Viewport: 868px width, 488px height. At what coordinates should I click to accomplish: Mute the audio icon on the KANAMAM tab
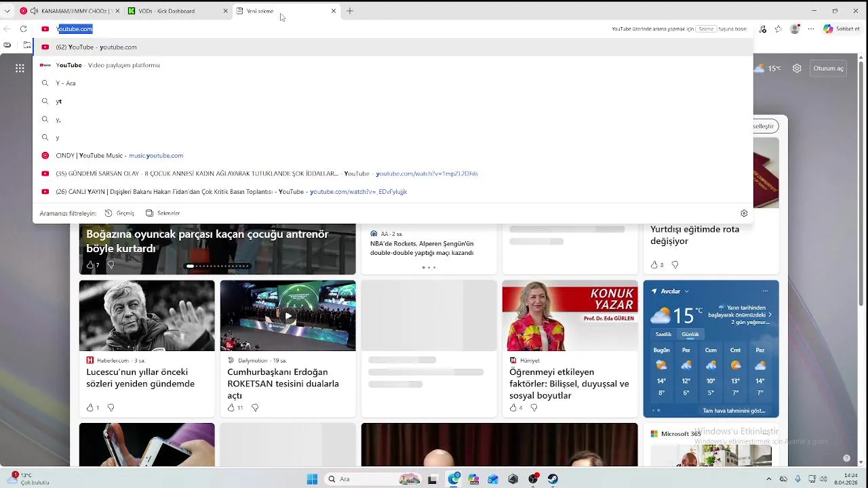click(x=34, y=11)
